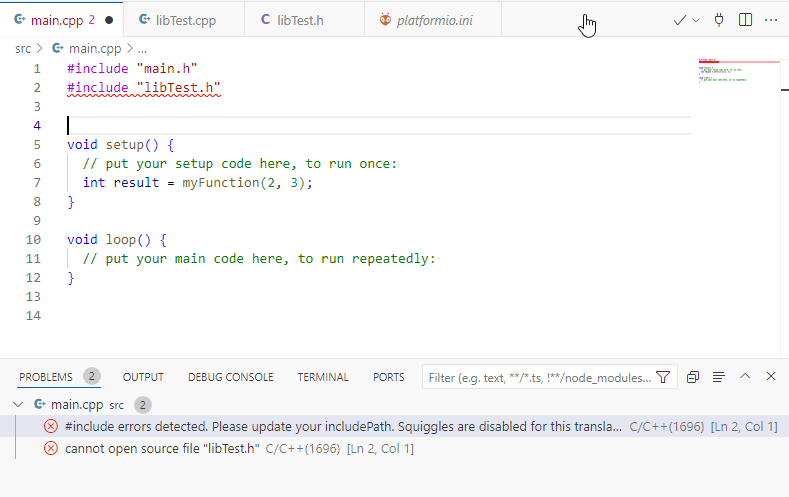Select the OUTPUT panel tab
Viewport: 789px width, 497px height.
(x=143, y=377)
